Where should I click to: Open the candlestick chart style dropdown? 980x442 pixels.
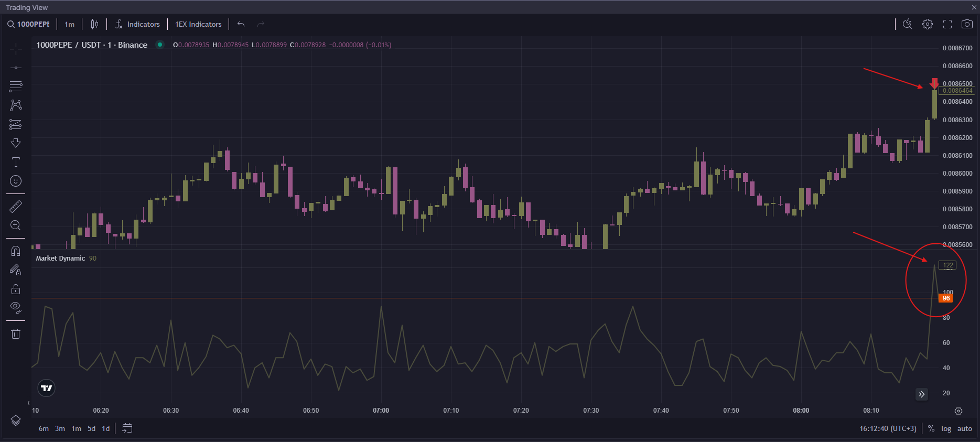click(94, 24)
